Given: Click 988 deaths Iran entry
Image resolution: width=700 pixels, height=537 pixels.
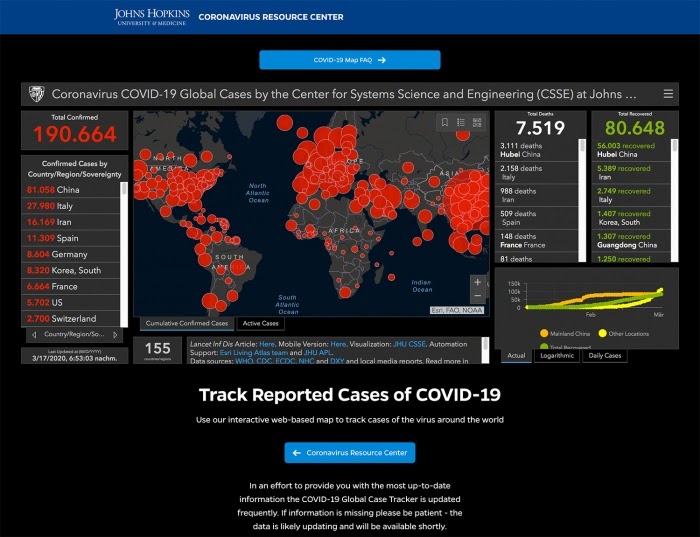Looking at the screenshot, I should click(x=537, y=195).
